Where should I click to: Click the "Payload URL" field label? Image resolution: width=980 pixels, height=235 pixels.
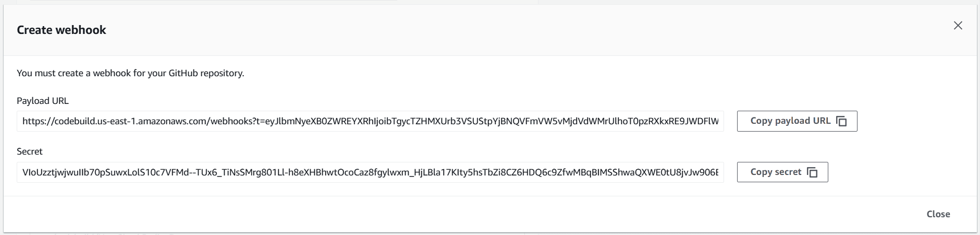coord(43,101)
